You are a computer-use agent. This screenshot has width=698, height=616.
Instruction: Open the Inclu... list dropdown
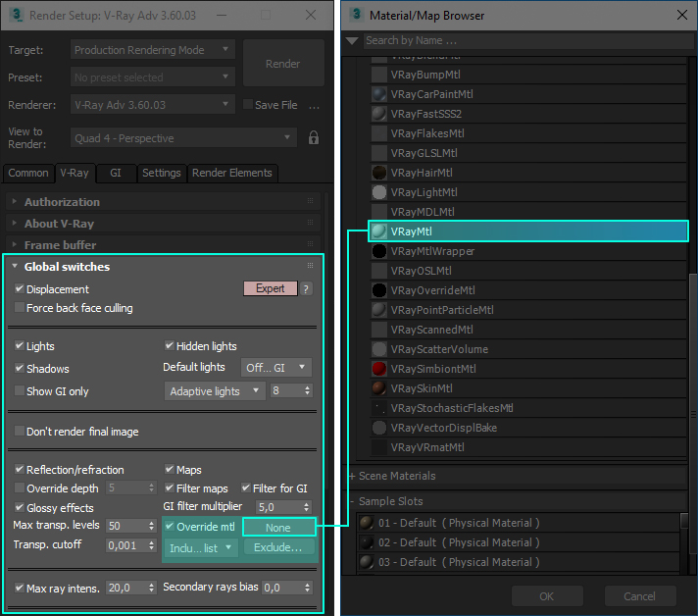coord(201,548)
